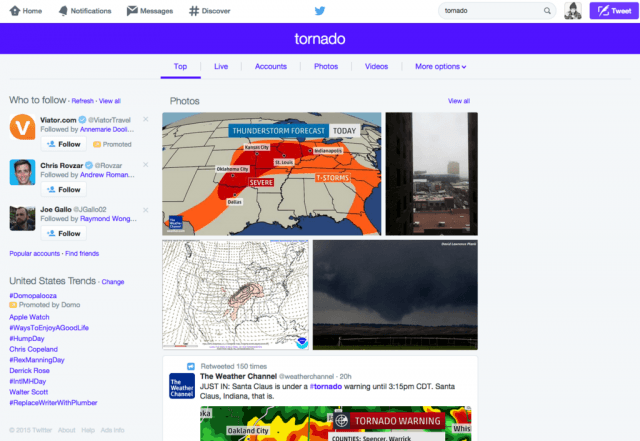Viewport: 640px width, 441px height.
Task: Dismiss Chris Rovzar suggestion
Action: coord(146,165)
